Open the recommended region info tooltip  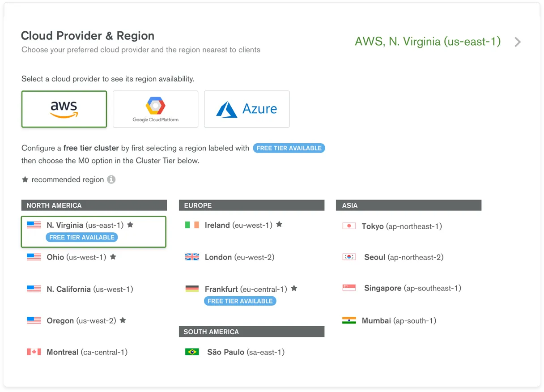111,179
